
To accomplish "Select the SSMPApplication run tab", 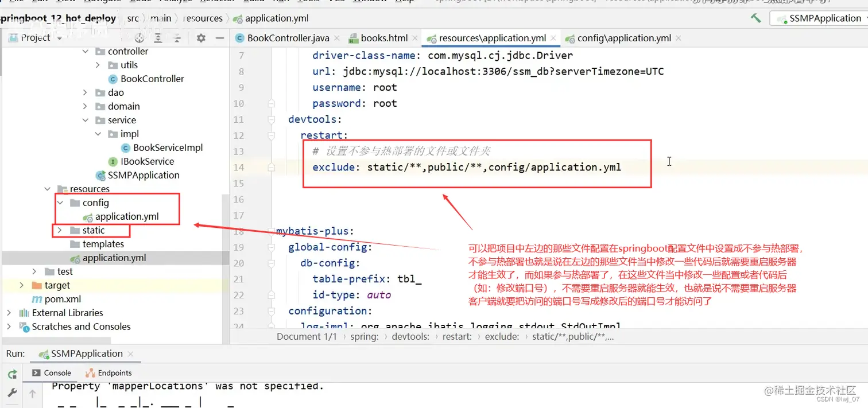I will [x=87, y=354].
